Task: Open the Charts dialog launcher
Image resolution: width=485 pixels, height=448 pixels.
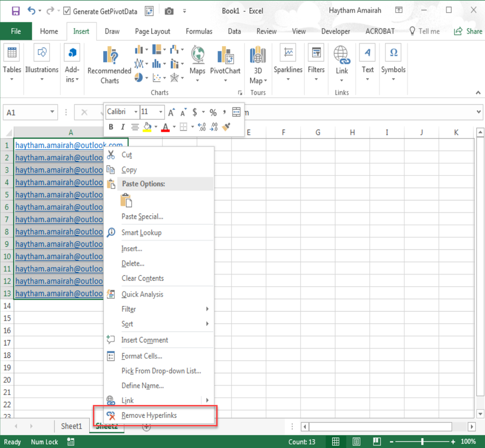Action: pos(240,93)
